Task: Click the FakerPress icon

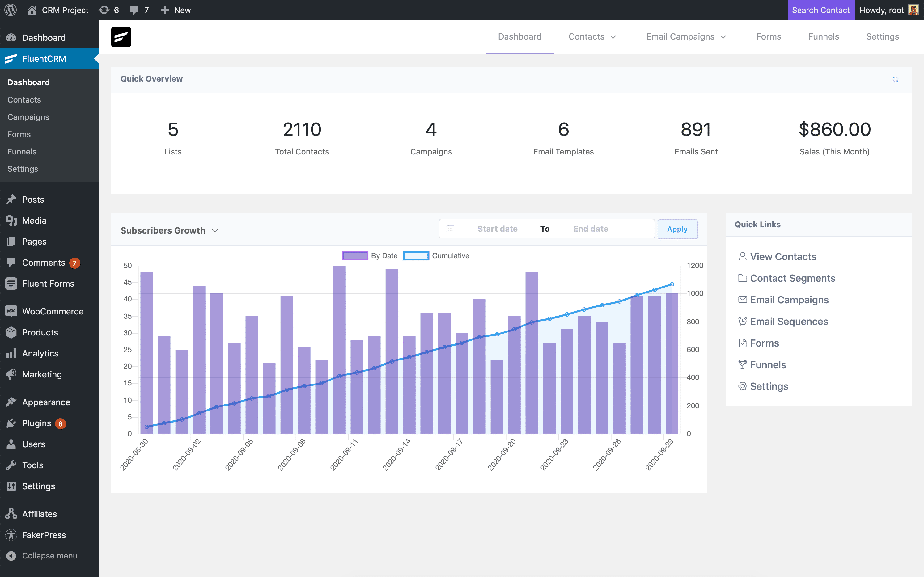Action: click(x=11, y=535)
